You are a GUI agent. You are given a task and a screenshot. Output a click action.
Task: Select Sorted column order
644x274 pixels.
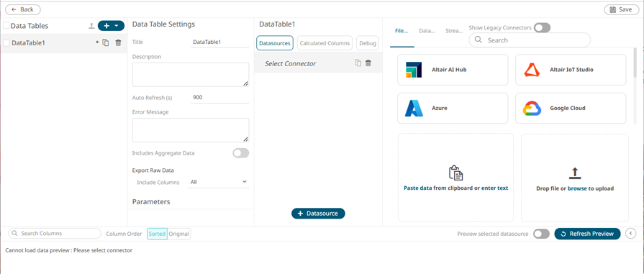coord(157,234)
